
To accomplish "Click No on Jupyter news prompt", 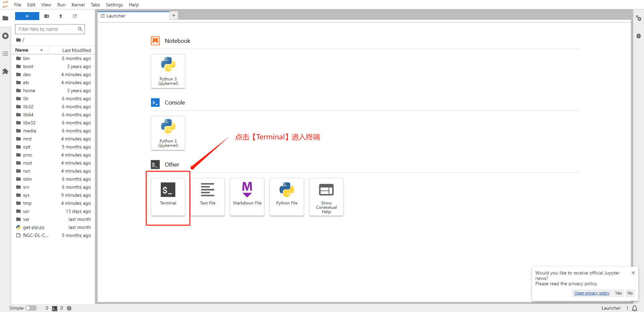I will (630, 293).
